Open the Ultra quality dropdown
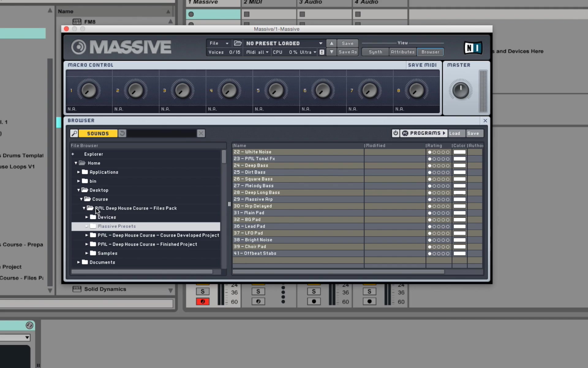 coord(308,52)
